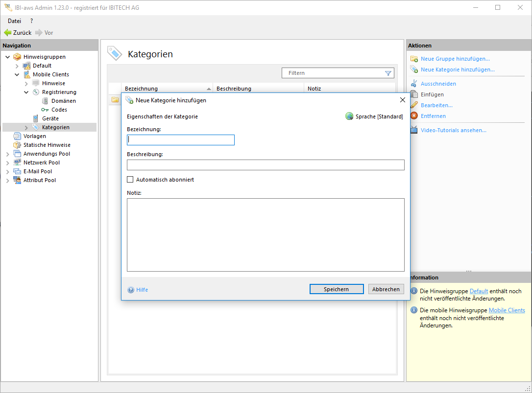Click the Neue Gruppe hinzufügen folder icon
532x393 pixels.
(x=414, y=59)
